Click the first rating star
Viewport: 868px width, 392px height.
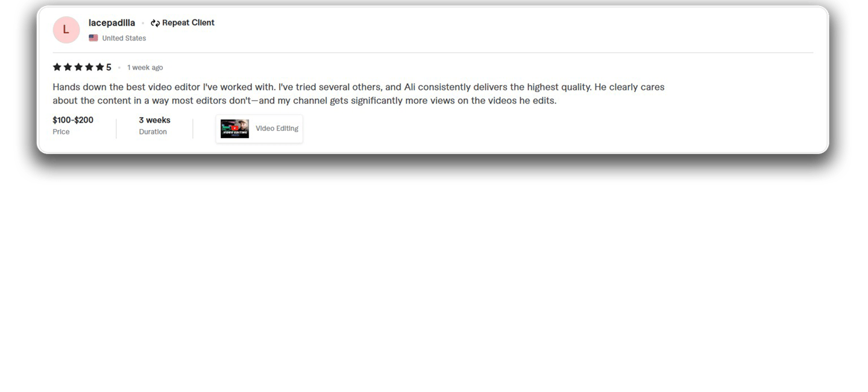pyautogui.click(x=57, y=67)
